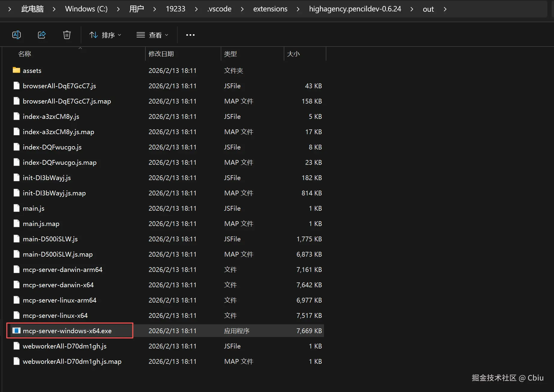This screenshot has height=392, width=554.
Task: Click the 7,669 KB size cell
Action: [x=309, y=331]
